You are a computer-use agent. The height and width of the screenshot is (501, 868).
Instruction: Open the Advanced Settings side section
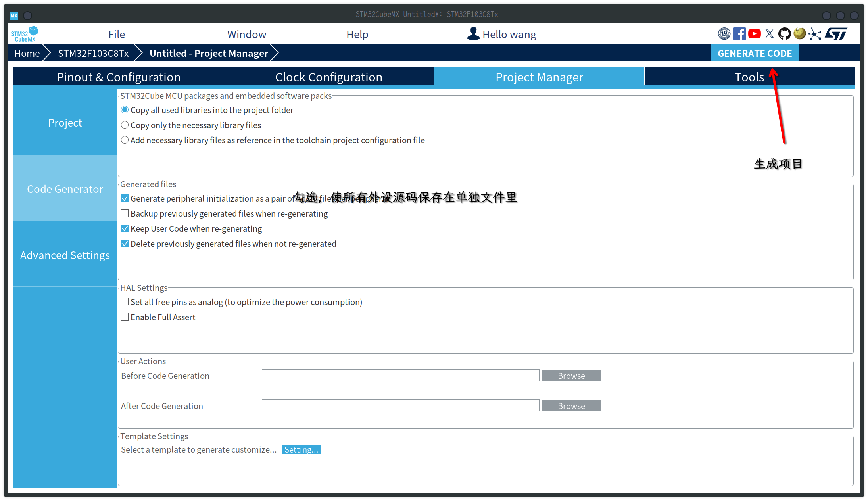65,255
